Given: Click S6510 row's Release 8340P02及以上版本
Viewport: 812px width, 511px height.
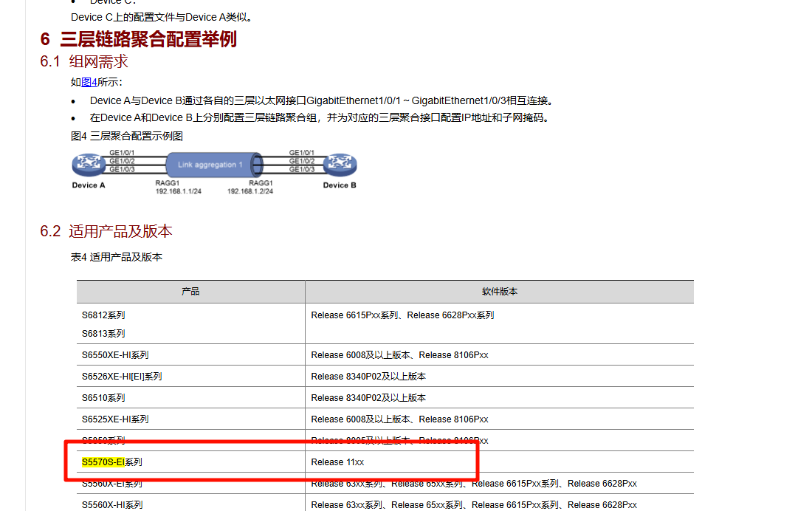Looking at the screenshot, I should [x=368, y=398].
